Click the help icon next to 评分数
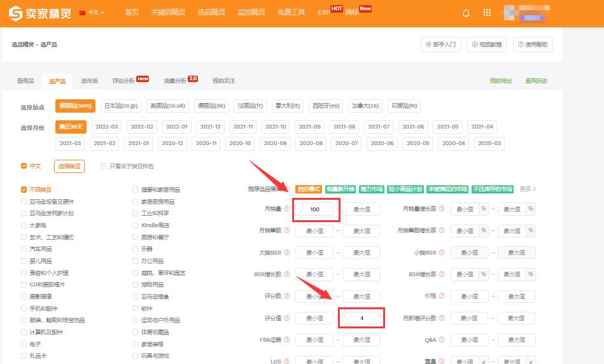Screen dimensions: 604x364 pos(287,296)
